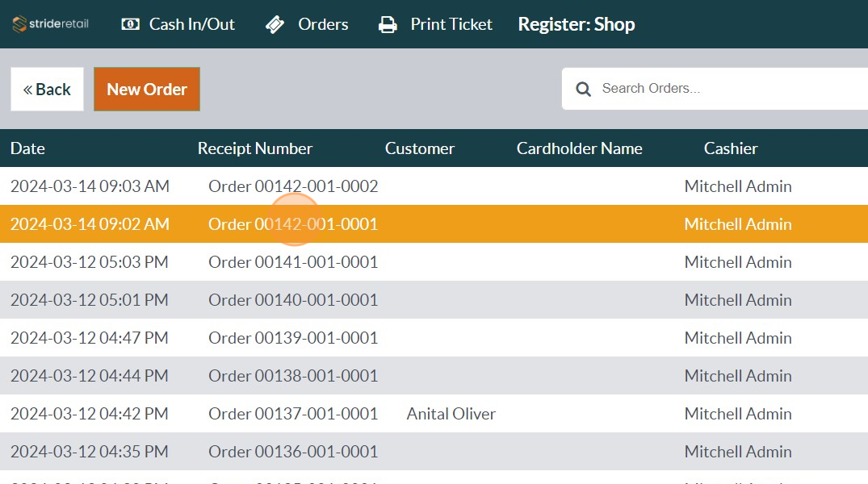Open Cash In/Out menu item

(x=178, y=24)
